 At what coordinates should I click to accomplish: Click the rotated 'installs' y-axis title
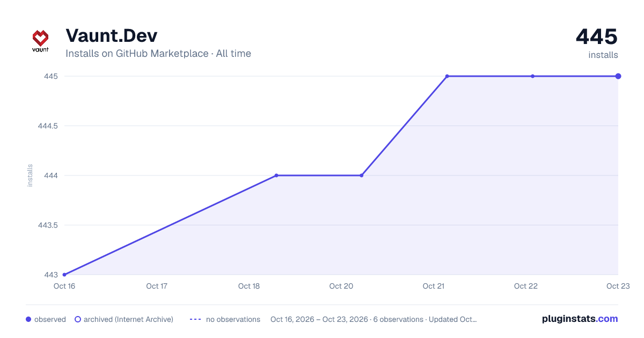[30, 175]
